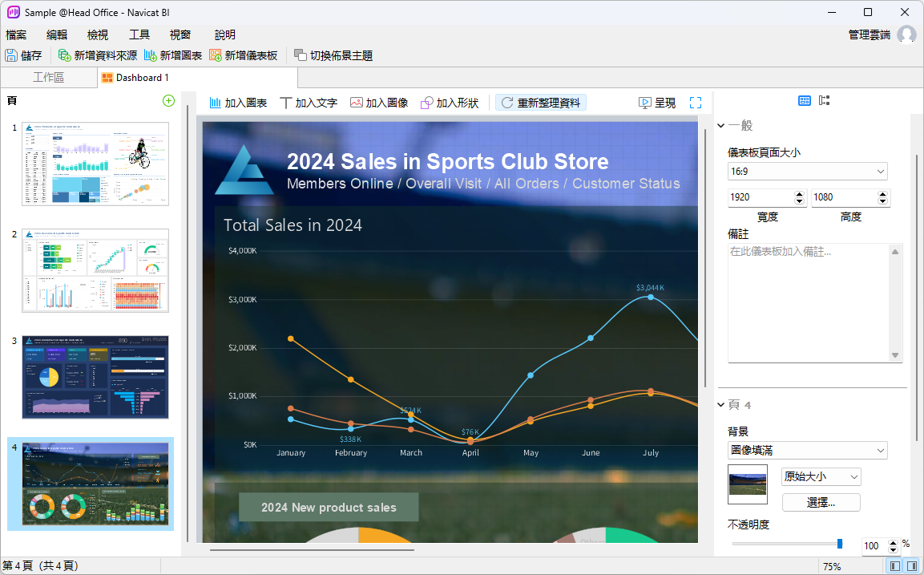The width and height of the screenshot is (924, 575).
Task: Toggle the right panel visibility in status bar
Action: [x=912, y=566]
